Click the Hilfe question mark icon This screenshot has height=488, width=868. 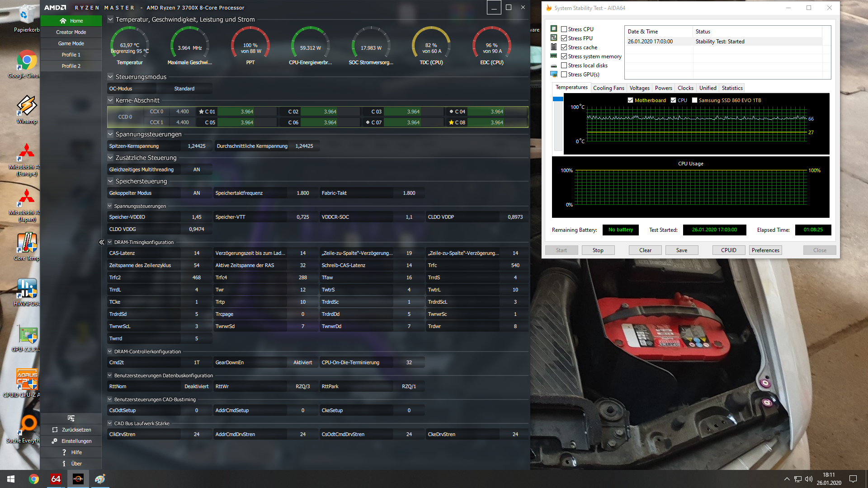pyautogui.click(x=64, y=452)
